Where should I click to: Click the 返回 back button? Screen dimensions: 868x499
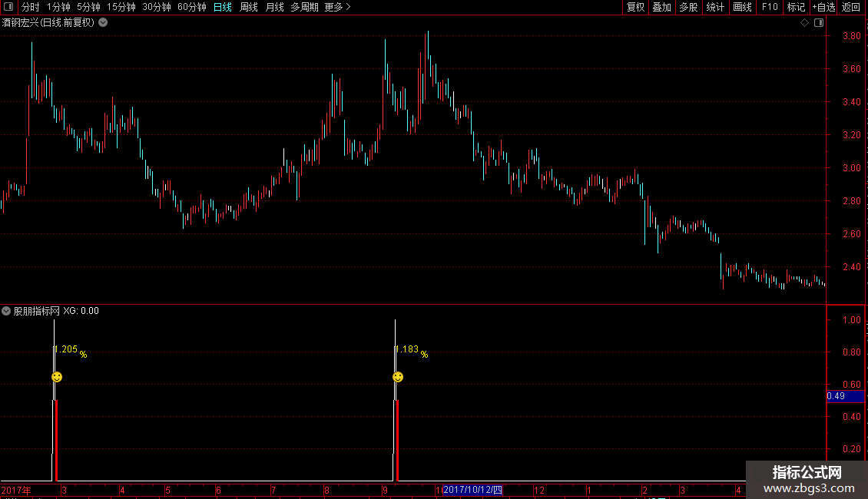(x=851, y=7)
